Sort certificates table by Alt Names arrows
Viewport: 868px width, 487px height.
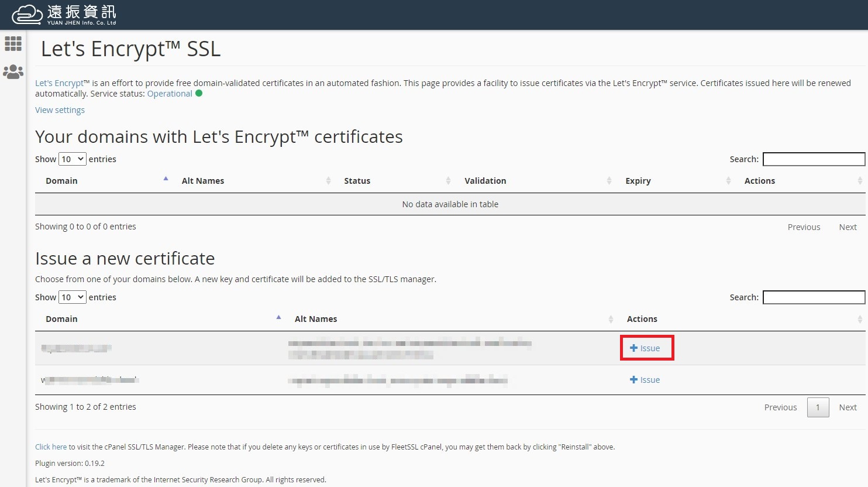tap(328, 181)
